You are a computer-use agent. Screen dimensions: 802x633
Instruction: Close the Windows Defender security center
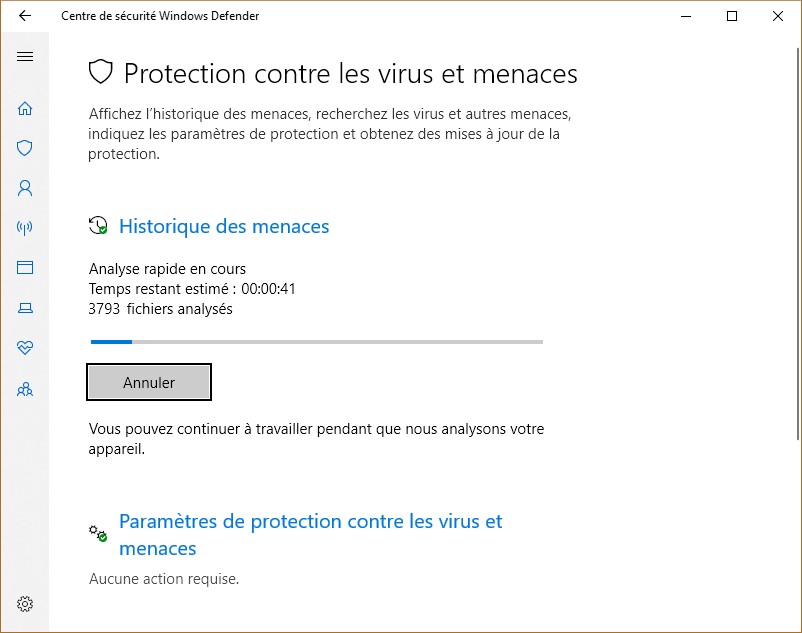click(778, 16)
